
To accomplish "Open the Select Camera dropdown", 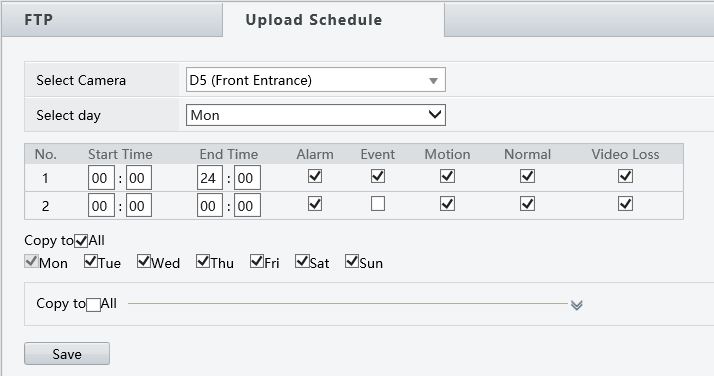I will click(x=316, y=80).
